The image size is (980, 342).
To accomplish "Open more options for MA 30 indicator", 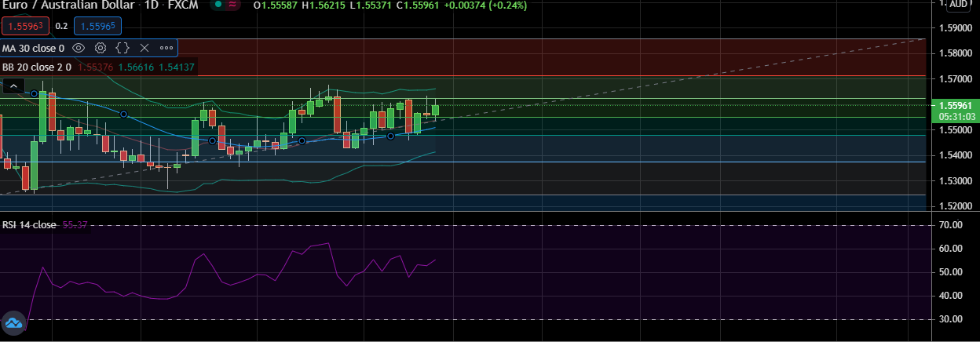I will (x=166, y=48).
